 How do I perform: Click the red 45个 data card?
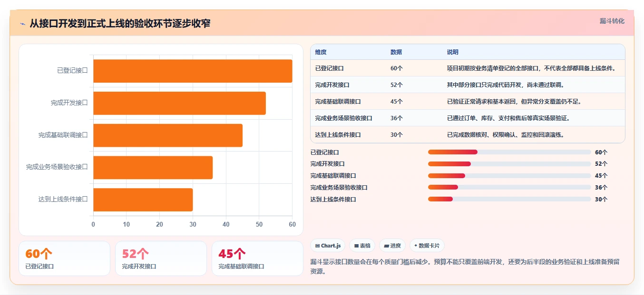(x=257, y=258)
